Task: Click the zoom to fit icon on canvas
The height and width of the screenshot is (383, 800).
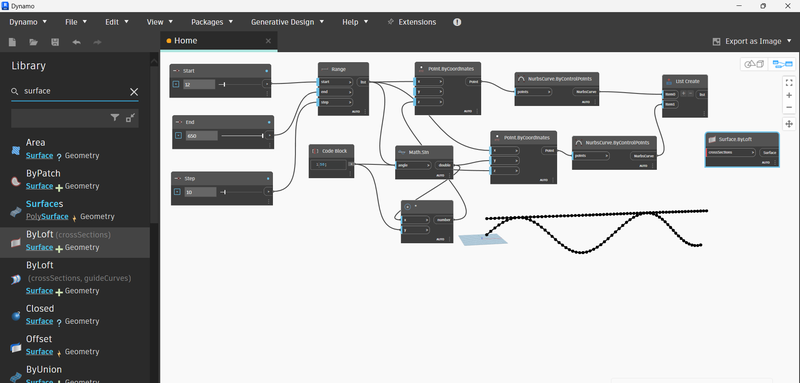Action: 789,83
